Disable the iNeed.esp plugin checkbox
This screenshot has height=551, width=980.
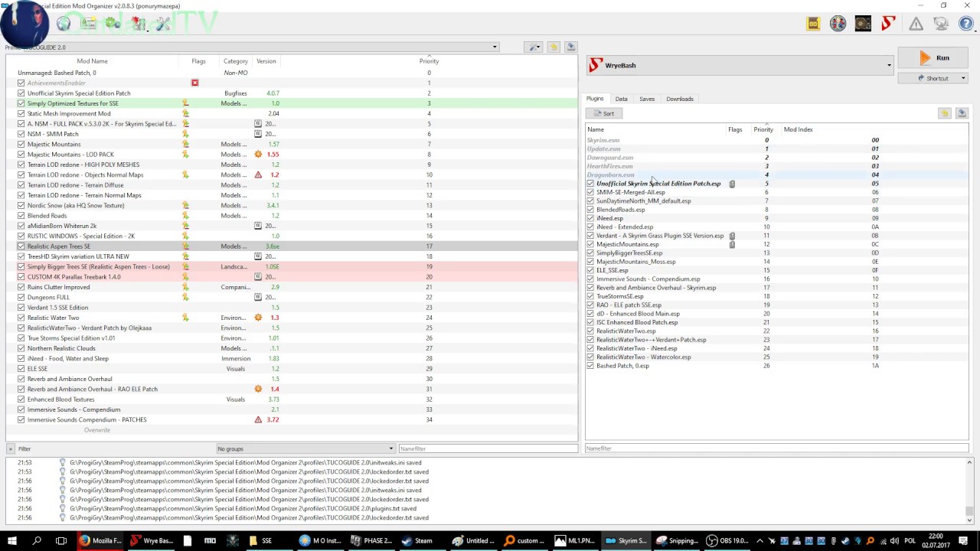pyautogui.click(x=590, y=218)
